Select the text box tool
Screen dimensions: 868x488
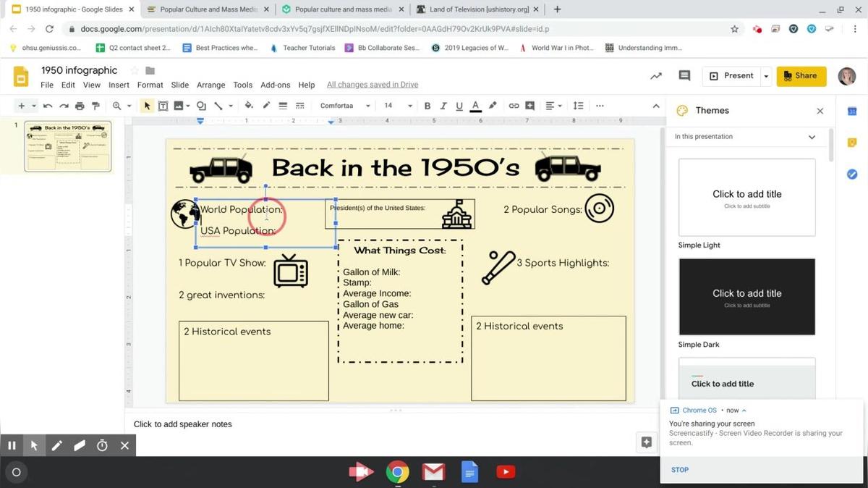(x=163, y=106)
